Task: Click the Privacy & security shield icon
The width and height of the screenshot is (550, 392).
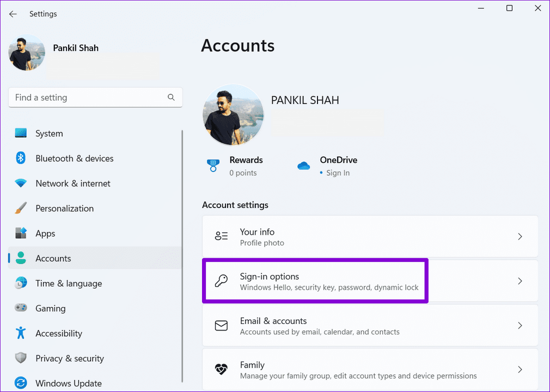Action: tap(21, 358)
